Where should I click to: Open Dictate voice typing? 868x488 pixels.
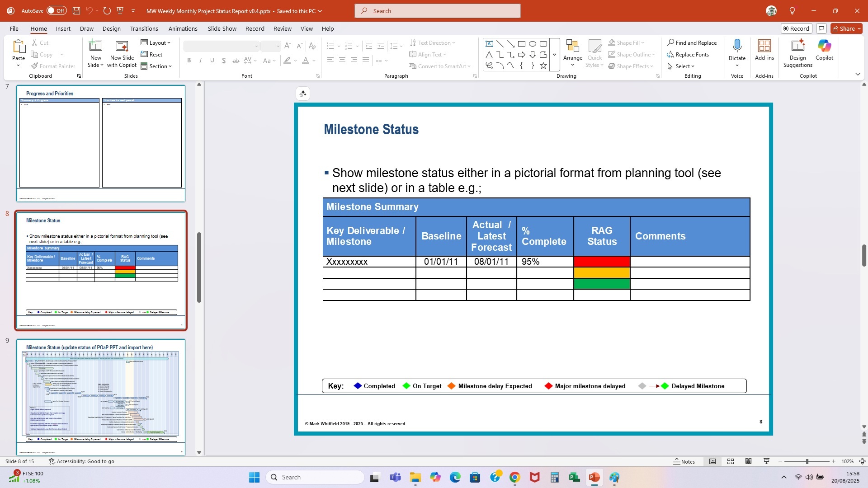[737, 50]
